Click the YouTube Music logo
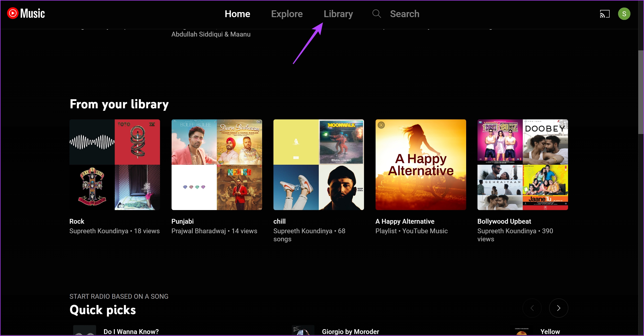Screen dimensions: 644x336 point(26,13)
